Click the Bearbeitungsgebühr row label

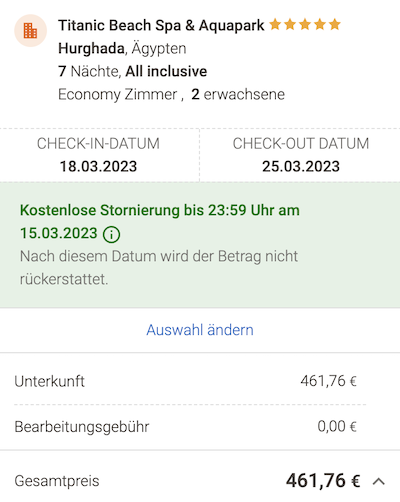click(82, 427)
